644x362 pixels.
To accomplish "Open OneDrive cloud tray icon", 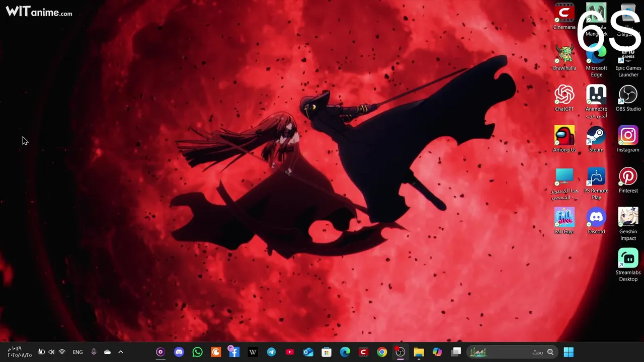I will point(107,352).
